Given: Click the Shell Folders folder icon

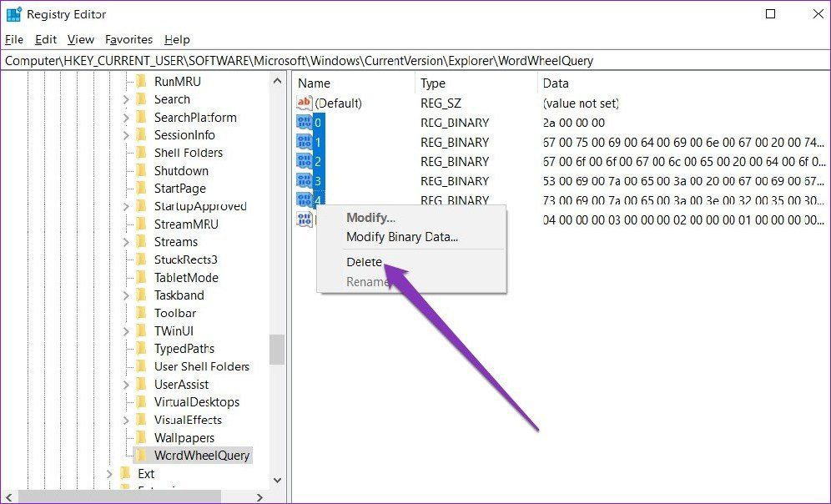Looking at the screenshot, I should pyautogui.click(x=141, y=153).
